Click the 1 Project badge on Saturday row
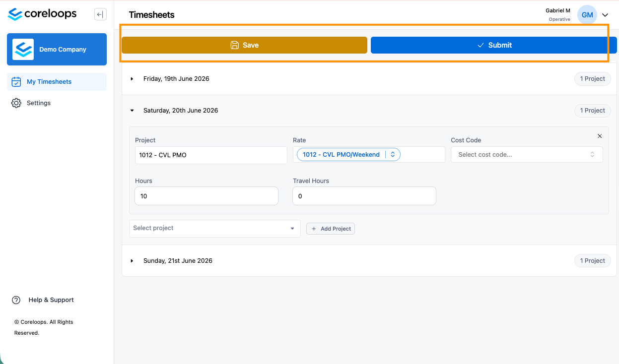619x364 pixels. [593, 111]
